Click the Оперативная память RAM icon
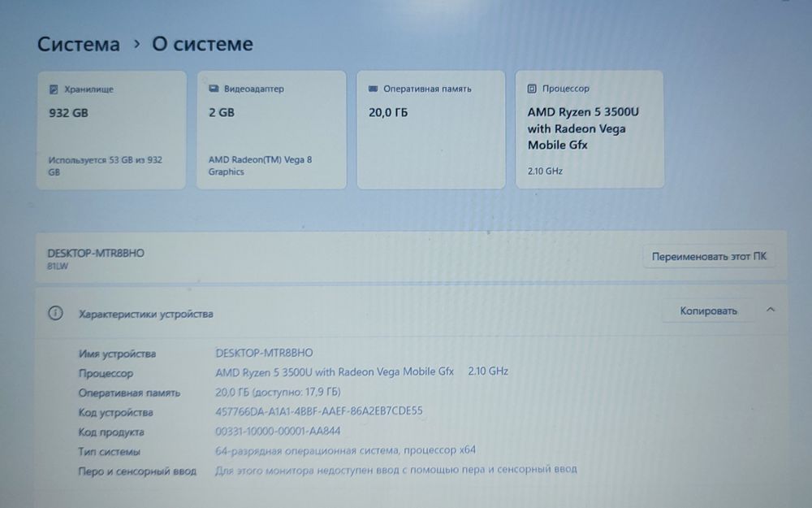This screenshot has height=508, width=812. click(x=373, y=89)
